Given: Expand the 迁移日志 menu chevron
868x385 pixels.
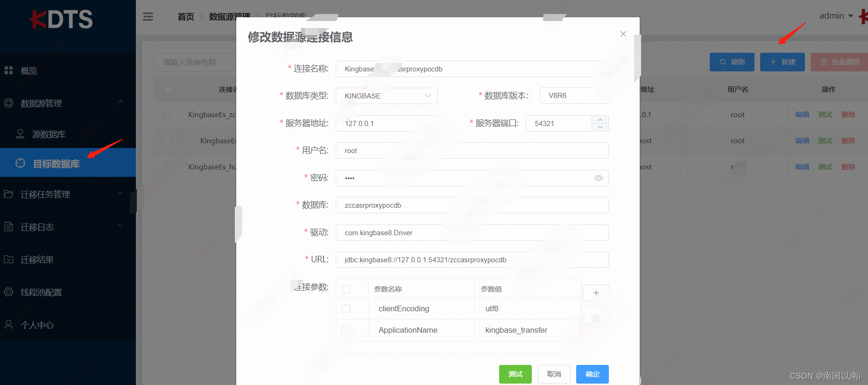Looking at the screenshot, I should point(120,225).
